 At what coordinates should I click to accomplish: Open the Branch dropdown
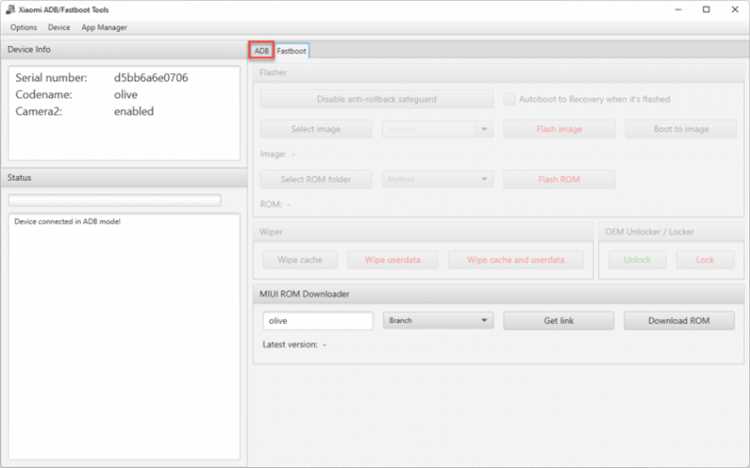coord(438,321)
